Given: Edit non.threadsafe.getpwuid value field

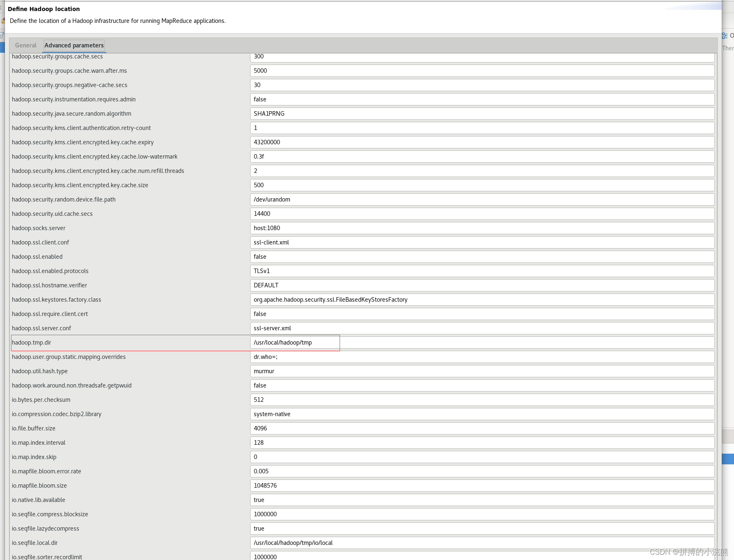Looking at the screenshot, I should click(482, 385).
